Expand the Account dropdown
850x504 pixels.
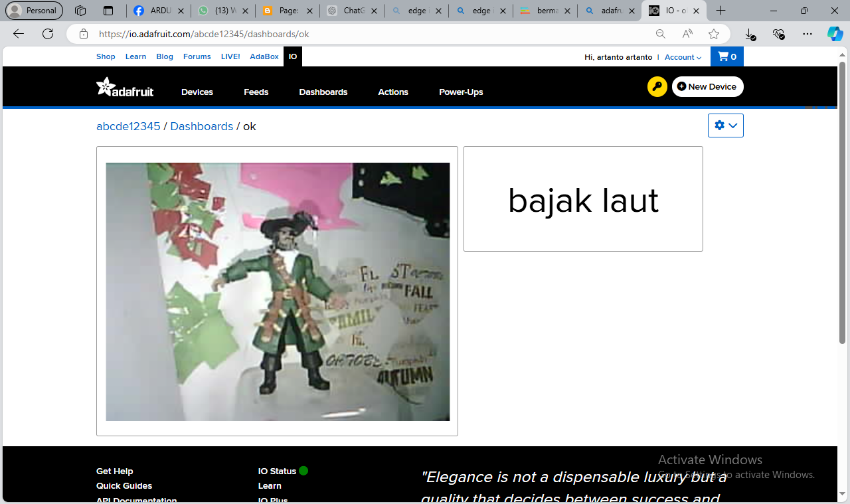683,57
